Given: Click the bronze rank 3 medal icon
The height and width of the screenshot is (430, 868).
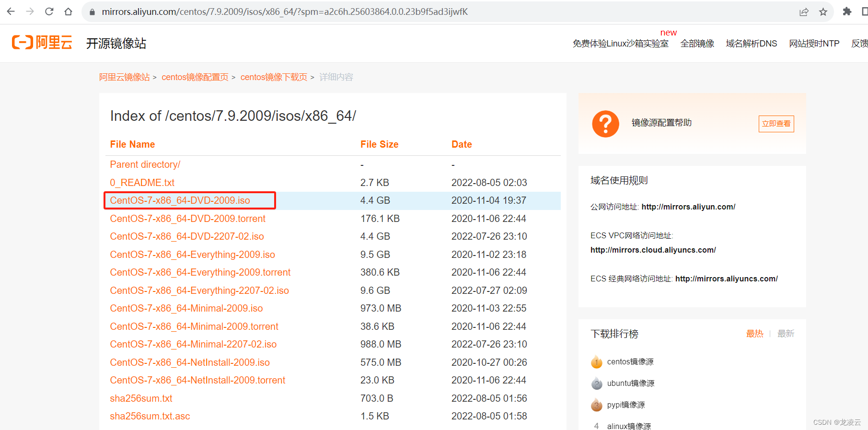Looking at the screenshot, I should tap(596, 405).
